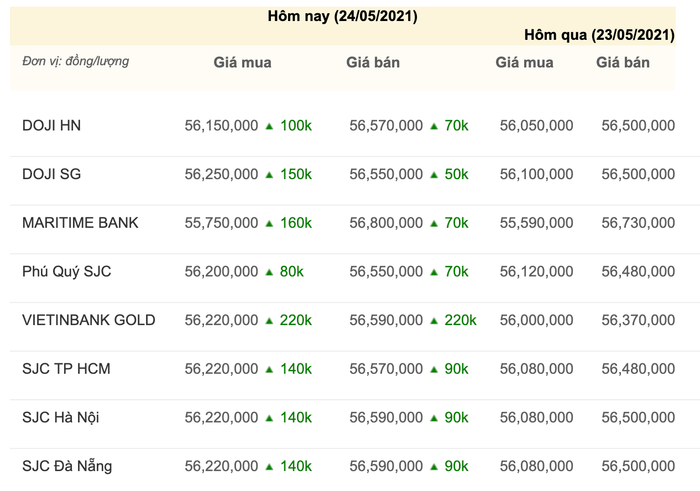This screenshot has height=491, width=700.
Task: Click the VIETINBANK GOLD label
Action: tap(88, 320)
